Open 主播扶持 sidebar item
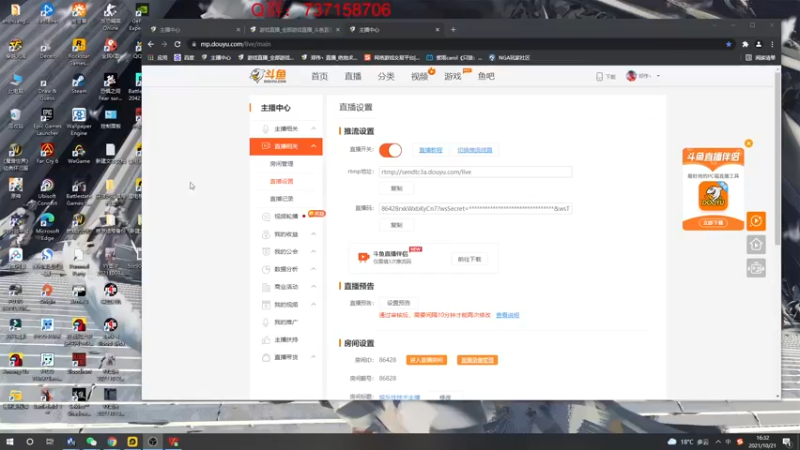 (x=286, y=339)
